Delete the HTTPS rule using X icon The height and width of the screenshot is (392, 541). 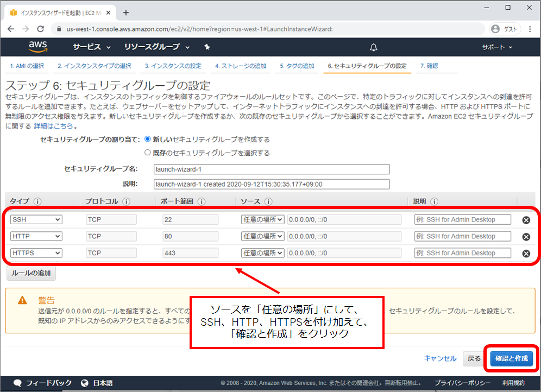click(x=526, y=254)
